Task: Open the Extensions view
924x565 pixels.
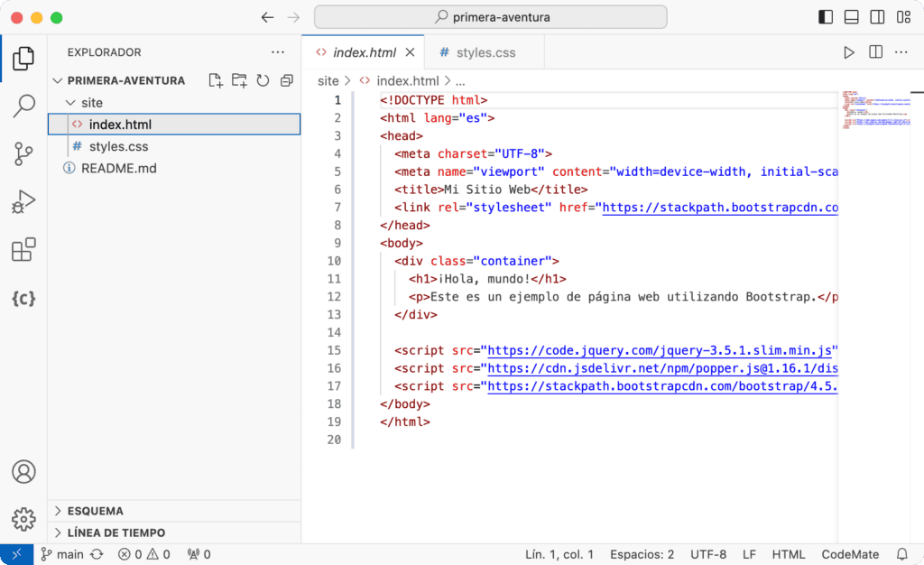Action: (23, 249)
